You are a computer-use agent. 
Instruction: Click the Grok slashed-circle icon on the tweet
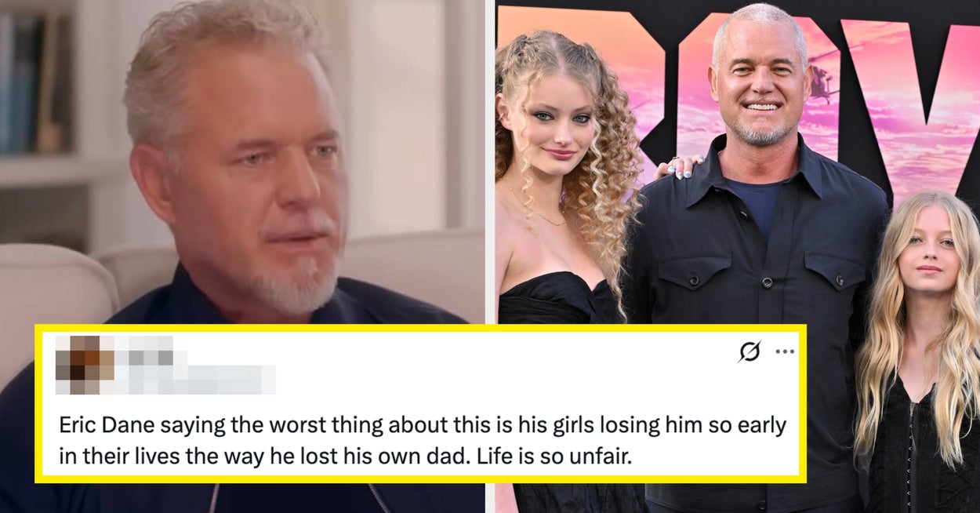750,351
